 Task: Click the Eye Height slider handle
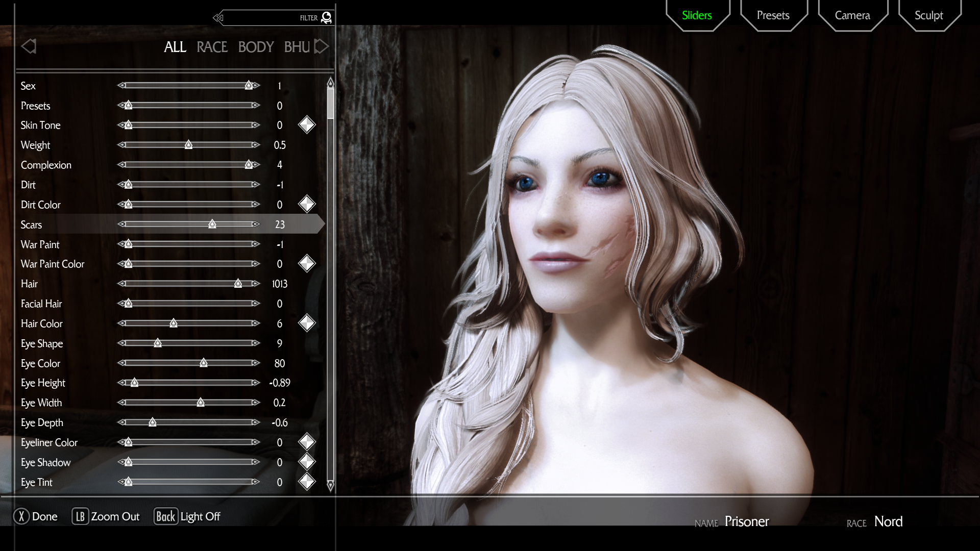(134, 382)
